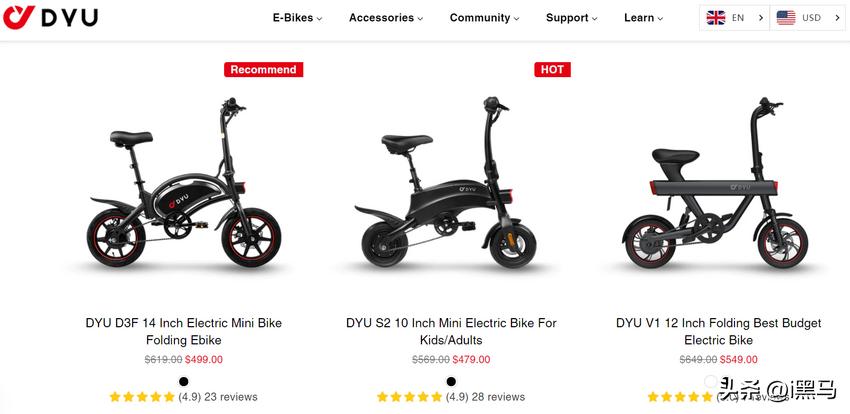Click the D3F five-star rating

(x=142, y=397)
